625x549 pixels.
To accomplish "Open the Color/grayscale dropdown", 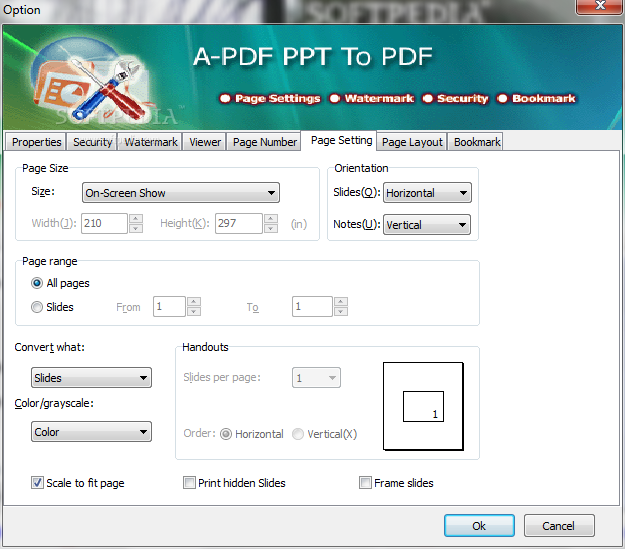I will tap(91, 432).
